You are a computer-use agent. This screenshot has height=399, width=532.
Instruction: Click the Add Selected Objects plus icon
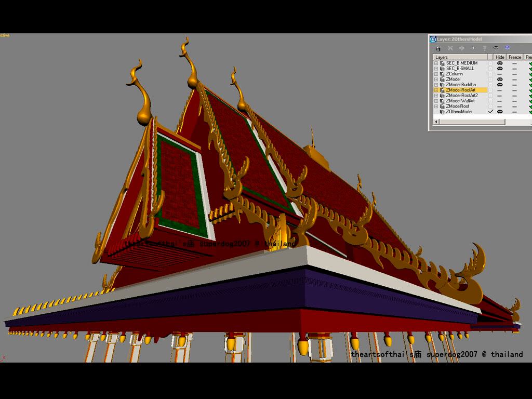coord(461,48)
